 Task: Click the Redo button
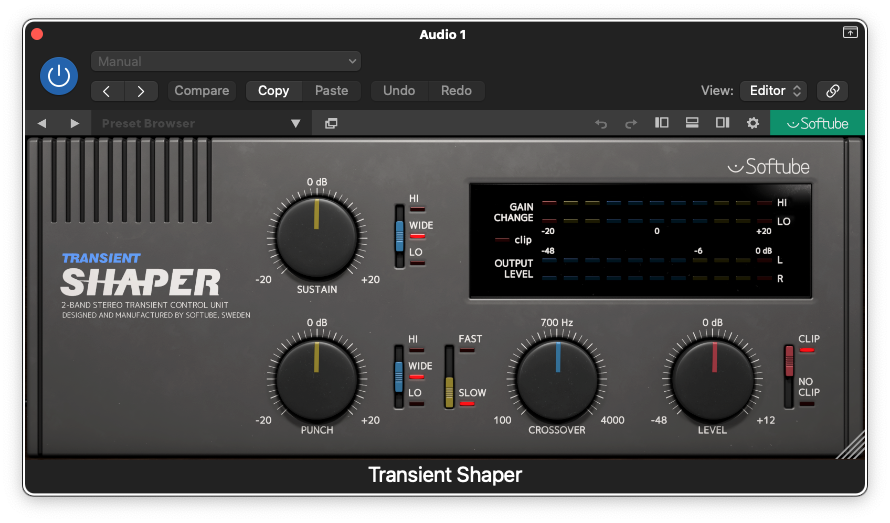(456, 91)
